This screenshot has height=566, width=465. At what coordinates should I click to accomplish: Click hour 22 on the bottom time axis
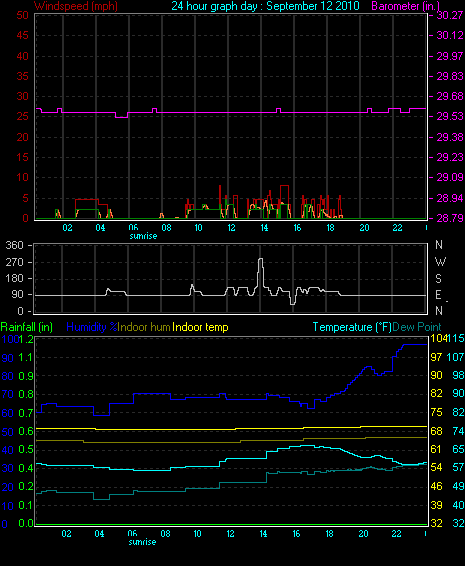396,534
